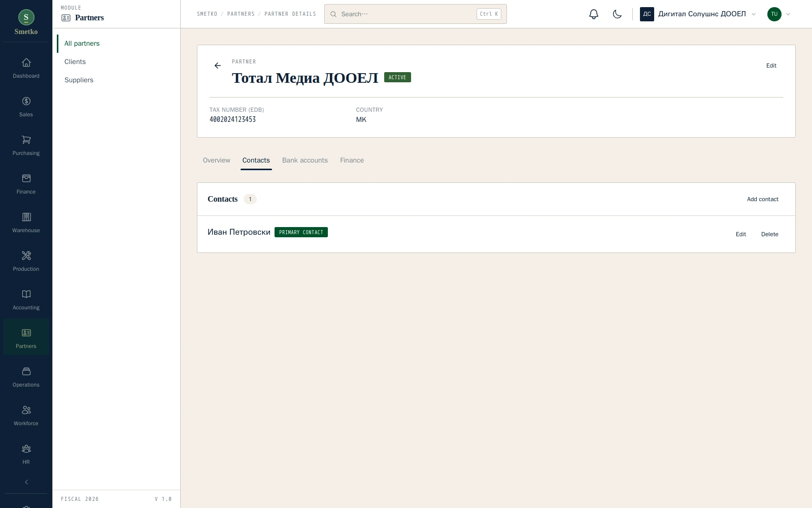
Task: Click the back arrow beside partner name
Action: [218, 66]
